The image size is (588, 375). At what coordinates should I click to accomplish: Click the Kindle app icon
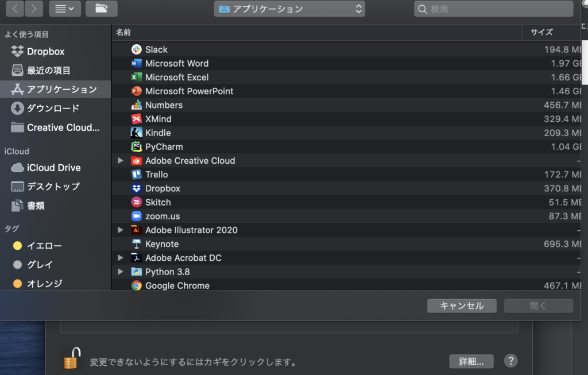pos(136,133)
